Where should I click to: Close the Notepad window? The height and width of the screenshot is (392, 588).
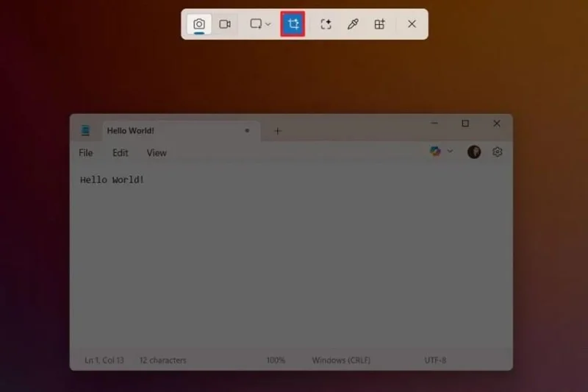pos(497,123)
